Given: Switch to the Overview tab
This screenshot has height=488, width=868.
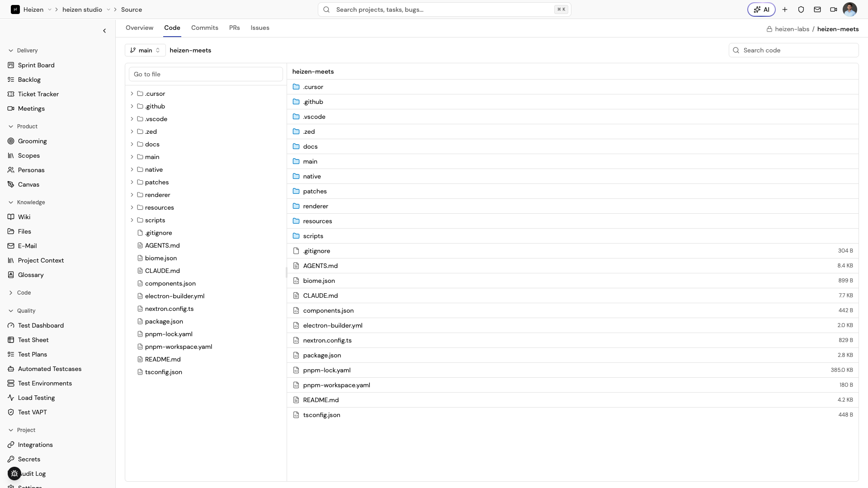Looking at the screenshot, I should click(x=139, y=28).
